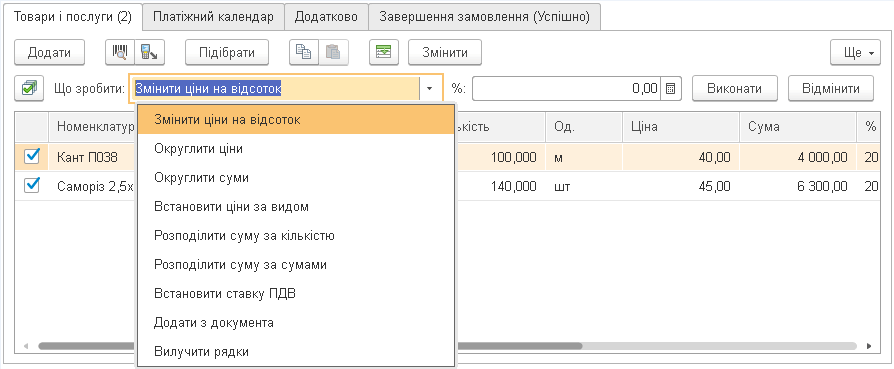Choose Встановити ставку ПДВ option
This screenshot has width=894, height=369.
tap(296, 294)
